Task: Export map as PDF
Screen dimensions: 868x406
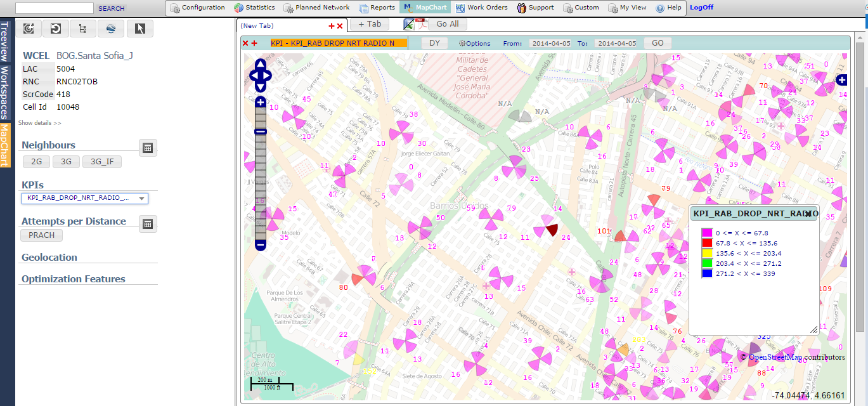Action: pyautogui.click(x=422, y=24)
